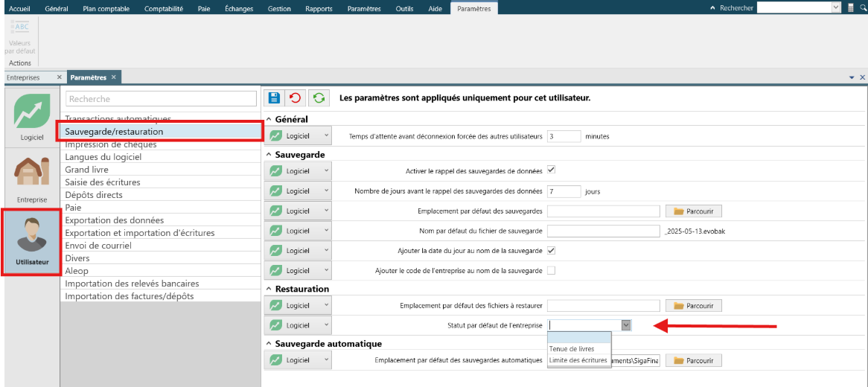868x387 pixels.
Task: Select Exportation des données in list
Action: (x=160, y=220)
